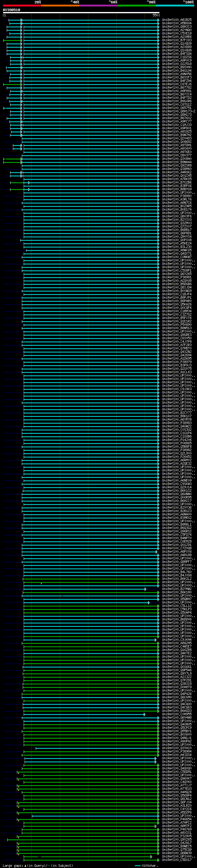Click the cyan alignment bar for UniRef100_Q3YAI0
The image size is (197, 868).
pyautogui.click(x=97, y=749)
